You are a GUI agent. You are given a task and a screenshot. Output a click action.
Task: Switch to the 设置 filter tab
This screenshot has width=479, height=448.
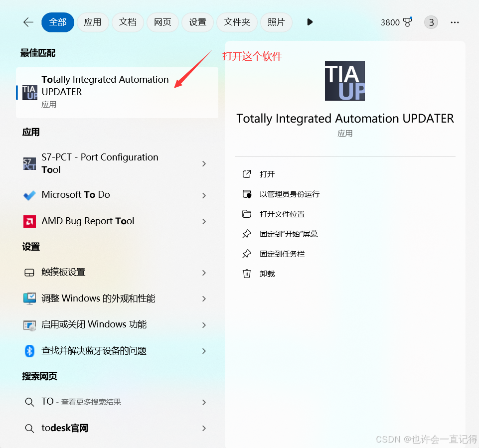coord(197,22)
